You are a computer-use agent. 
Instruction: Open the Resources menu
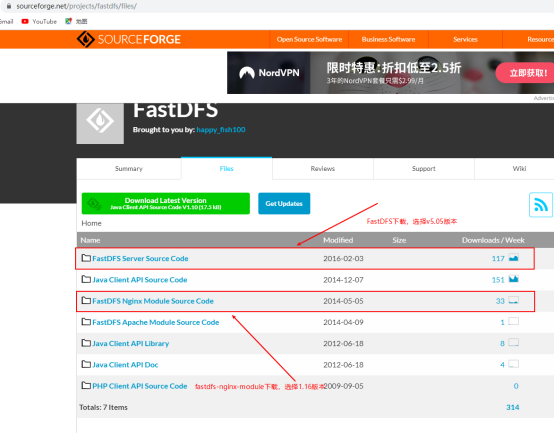point(541,39)
